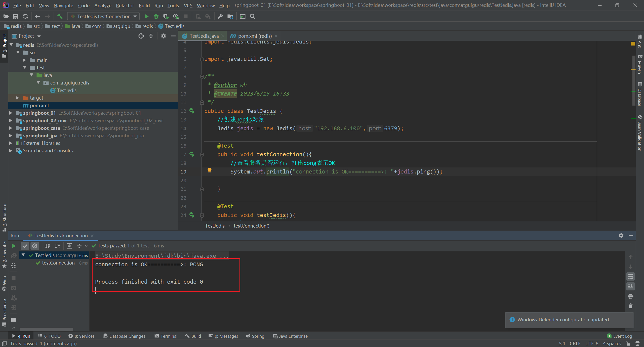Collapse com.atguigu.redis package

click(38, 83)
